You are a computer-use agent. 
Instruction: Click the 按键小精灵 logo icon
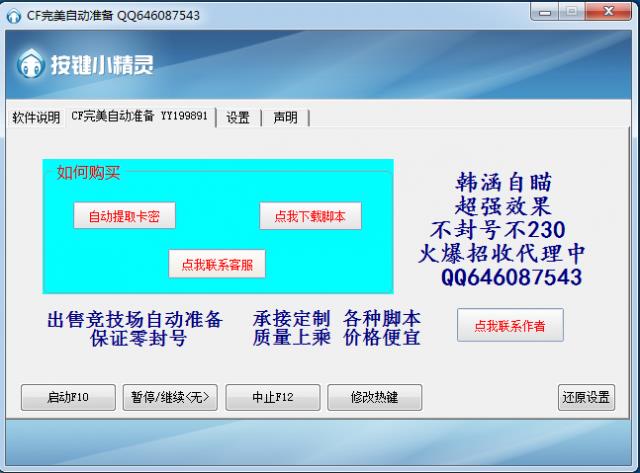tap(31, 63)
